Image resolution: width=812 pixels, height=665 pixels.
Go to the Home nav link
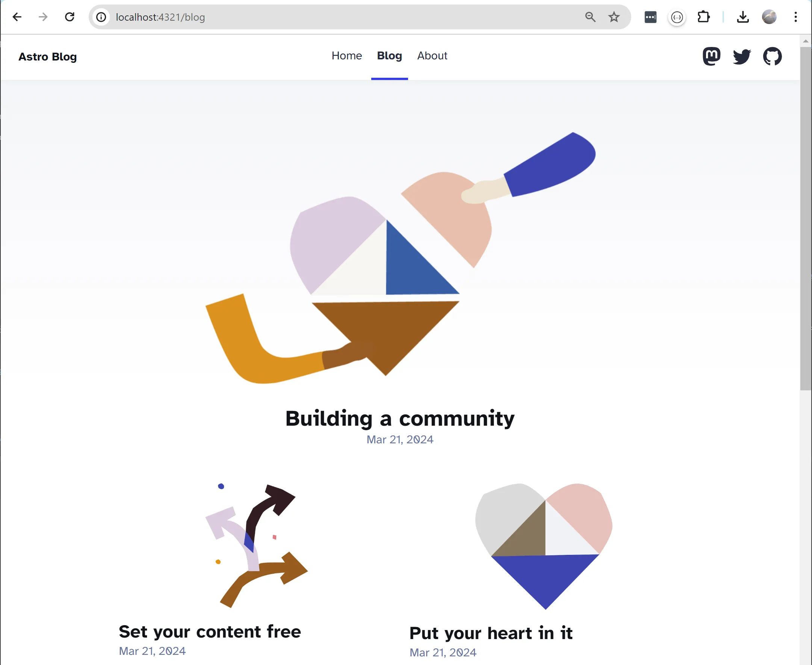point(347,56)
